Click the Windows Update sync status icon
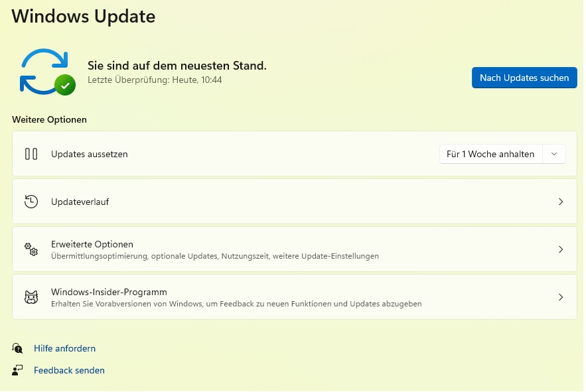This screenshot has height=392, width=586. 48,72
